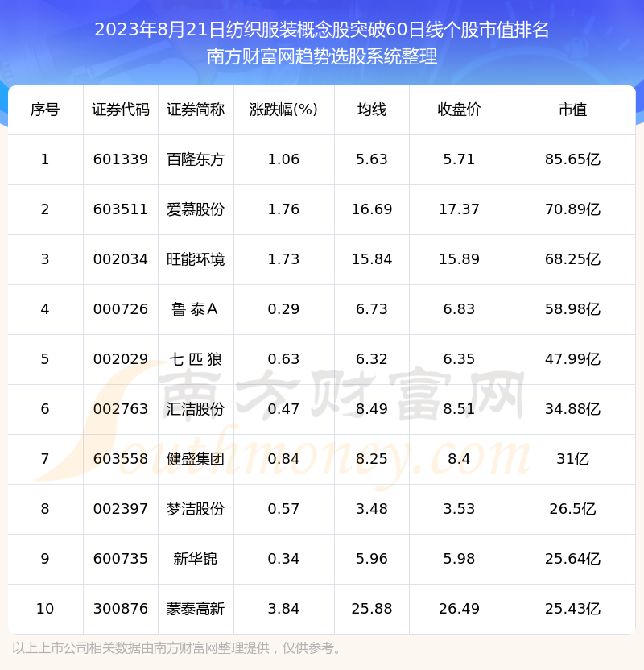Click change percentage 1.76
Viewport: 644px width, 670px height.
283,209
